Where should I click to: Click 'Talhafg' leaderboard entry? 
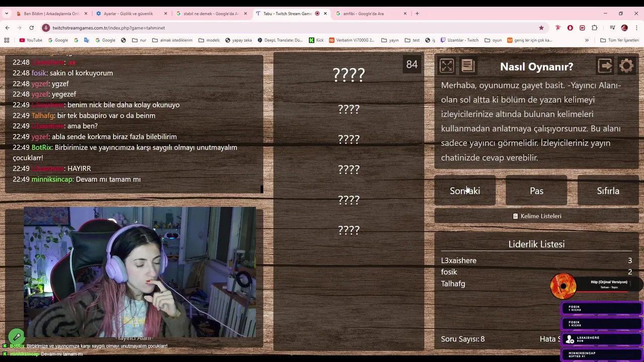(536, 284)
